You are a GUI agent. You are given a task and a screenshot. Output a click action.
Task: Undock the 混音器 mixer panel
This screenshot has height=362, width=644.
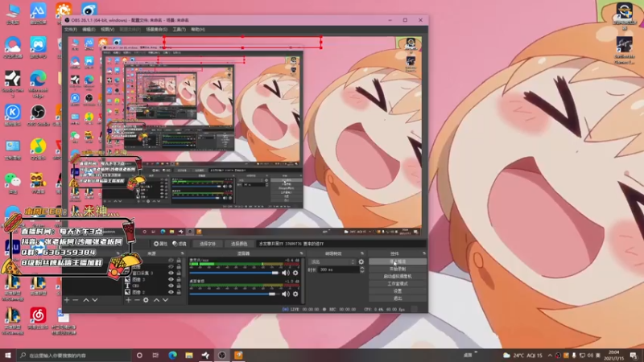(301, 253)
